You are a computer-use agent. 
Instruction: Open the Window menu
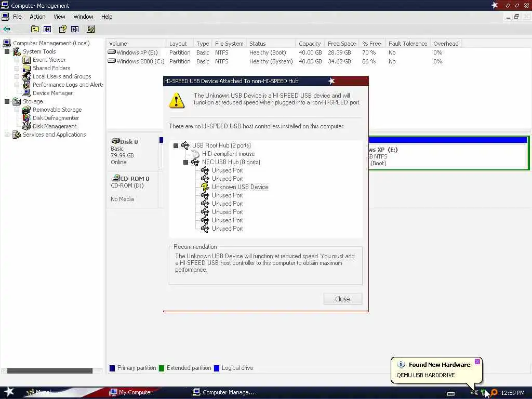click(83, 17)
